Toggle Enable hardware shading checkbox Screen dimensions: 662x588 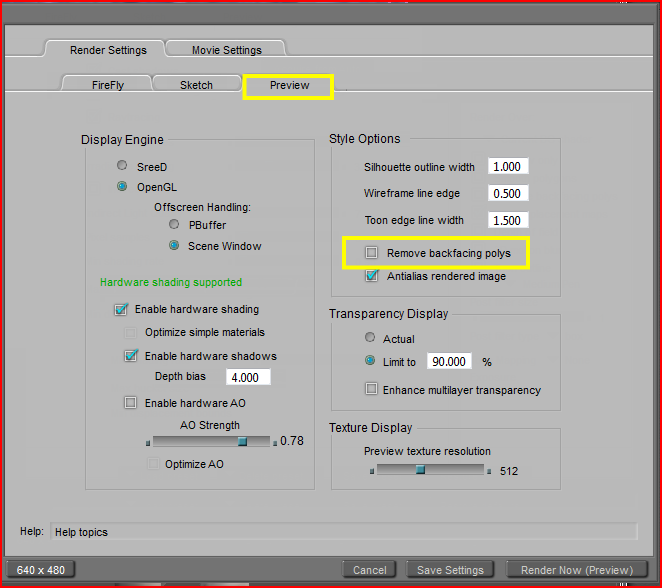point(121,309)
